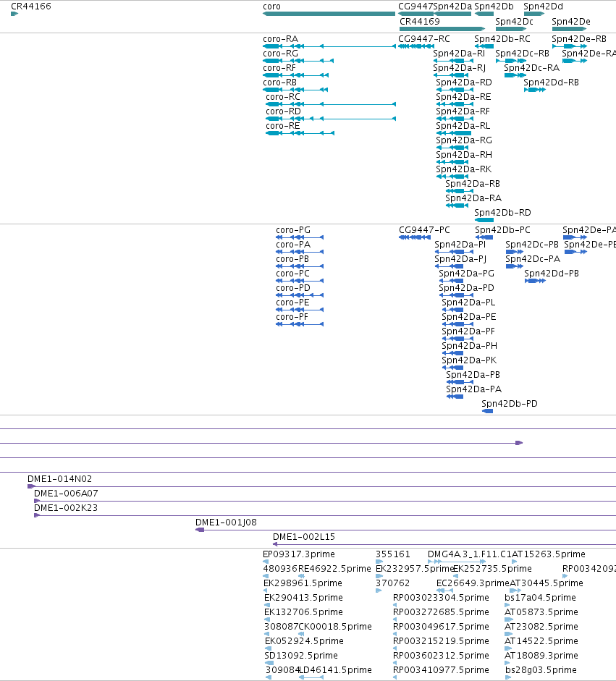Click BAC clone DME1-002L15

pos(444,544)
